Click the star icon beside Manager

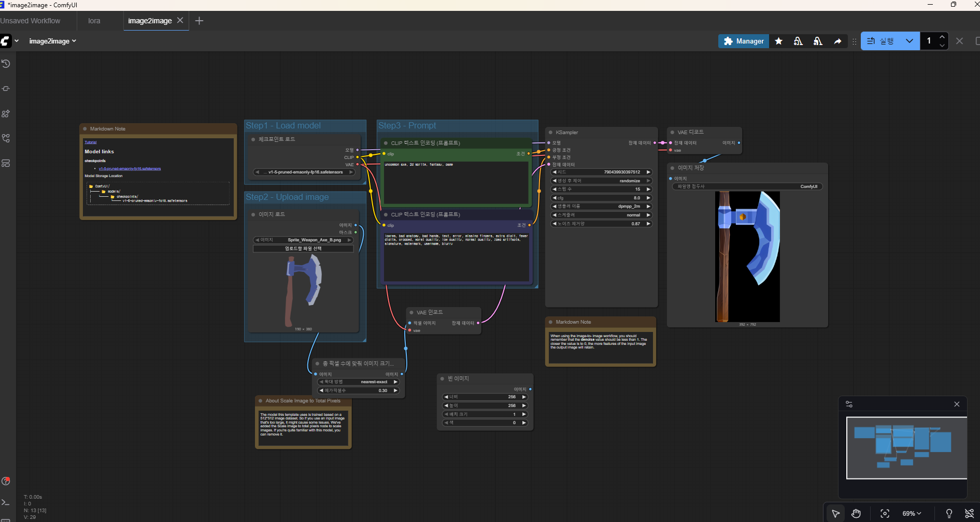tap(778, 41)
